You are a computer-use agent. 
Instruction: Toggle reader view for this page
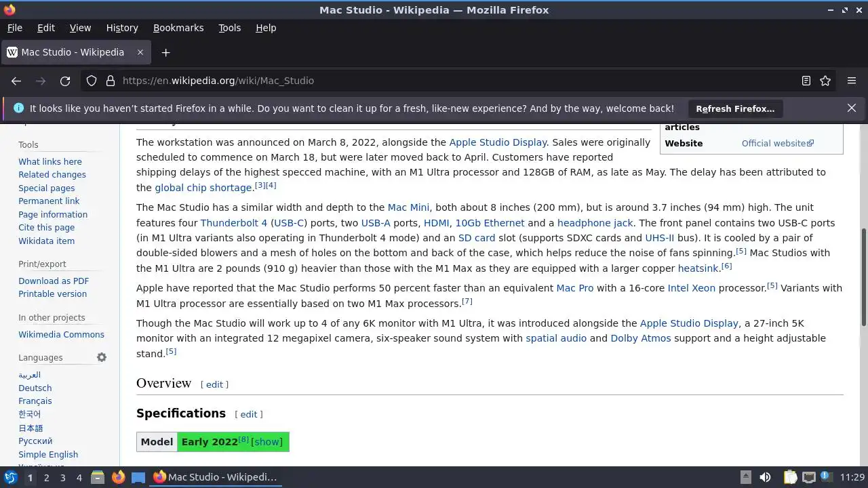pos(806,81)
